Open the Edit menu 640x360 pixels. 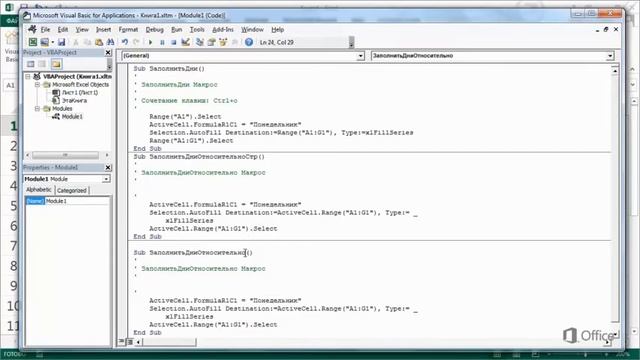(x=63, y=29)
